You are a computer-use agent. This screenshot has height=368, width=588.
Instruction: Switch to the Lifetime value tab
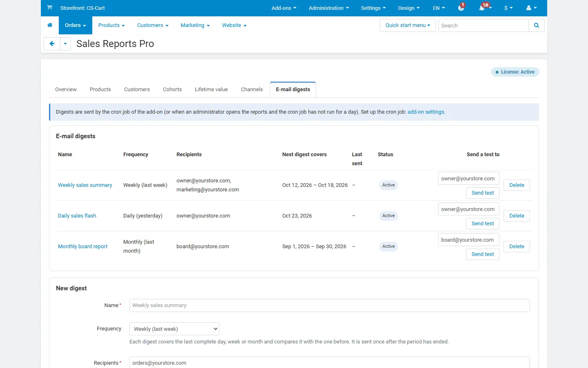(x=211, y=90)
